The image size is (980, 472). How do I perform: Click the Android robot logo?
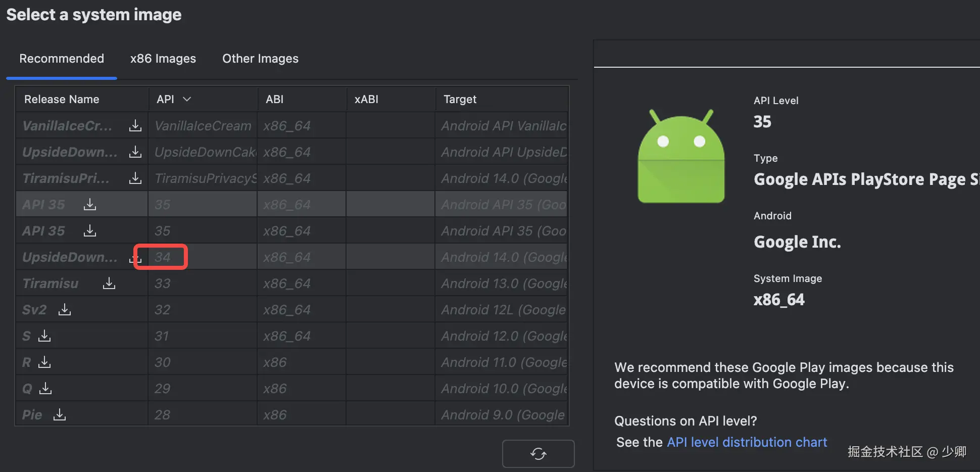tap(681, 157)
